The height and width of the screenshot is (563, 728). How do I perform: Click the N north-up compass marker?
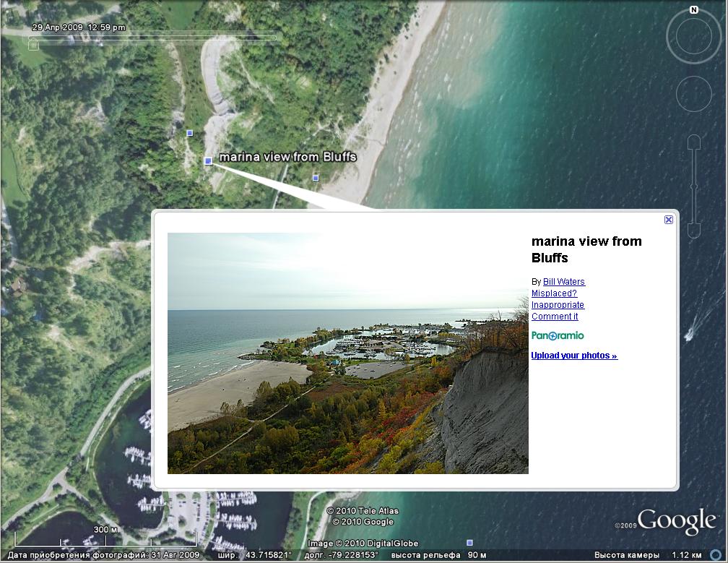[x=693, y=10]
